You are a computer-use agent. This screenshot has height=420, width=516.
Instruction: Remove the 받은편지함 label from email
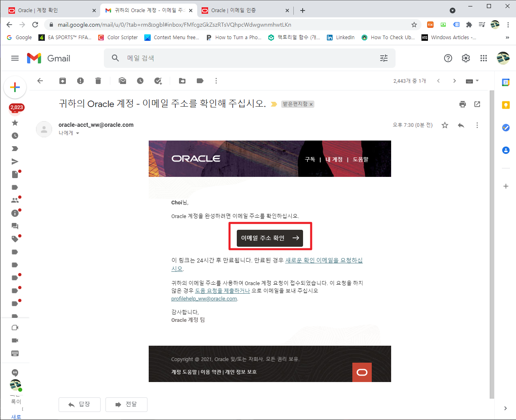pos(311,104)
